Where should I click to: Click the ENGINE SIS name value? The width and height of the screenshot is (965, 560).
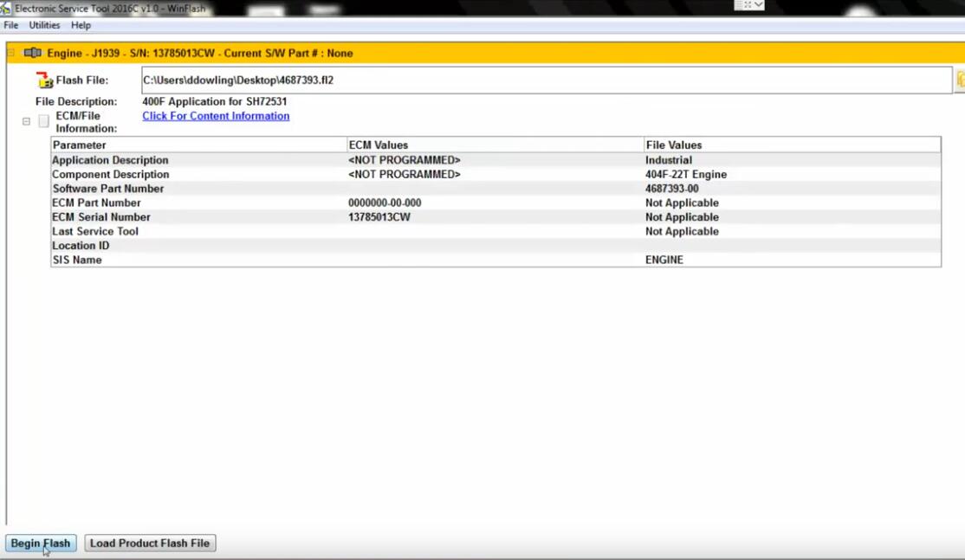click(x=664, y=260)
